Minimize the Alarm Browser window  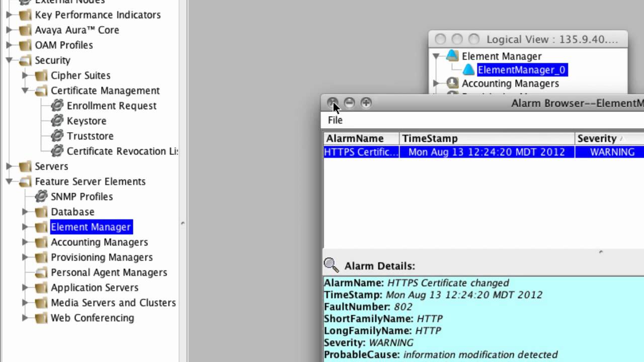tap(349, 103)
